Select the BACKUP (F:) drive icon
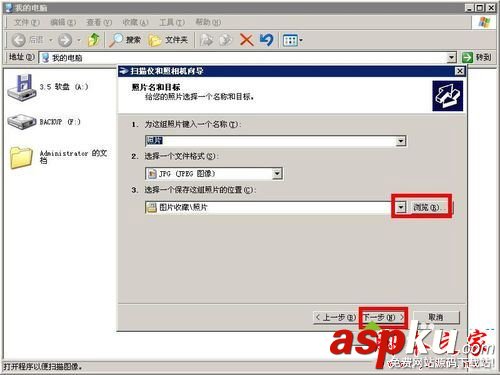 pyautogui.click(x=22, y=122)
